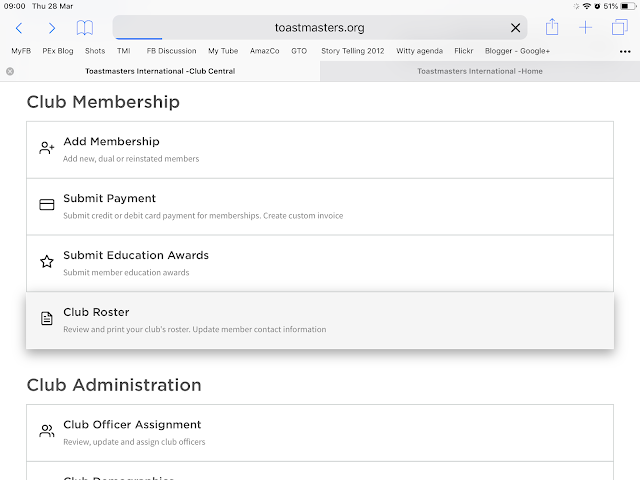Click the Club Officer Assignment people icon
The image size is (640, 480).
[47, 431]
